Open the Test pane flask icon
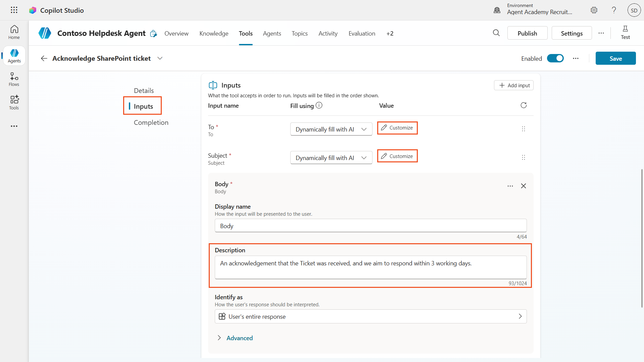This screenshot has width=644, height=362. (x=625, y=33)
